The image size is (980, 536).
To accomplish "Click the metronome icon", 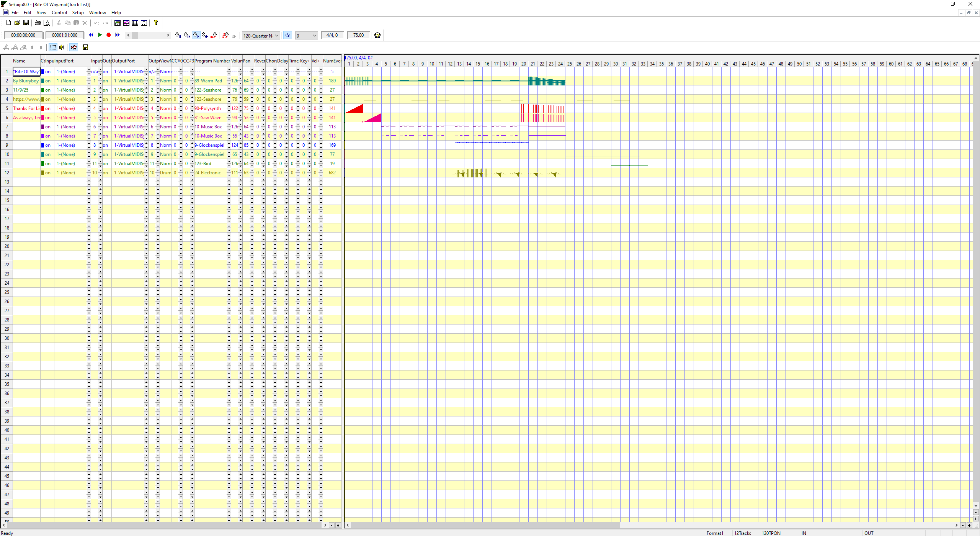I will click(377, 35).
